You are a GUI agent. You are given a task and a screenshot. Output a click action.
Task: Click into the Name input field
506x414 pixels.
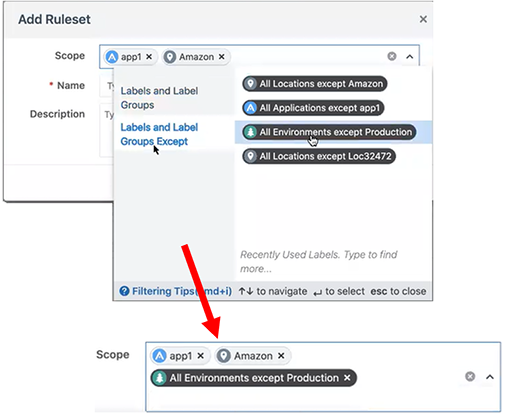[x=106, y=86]
